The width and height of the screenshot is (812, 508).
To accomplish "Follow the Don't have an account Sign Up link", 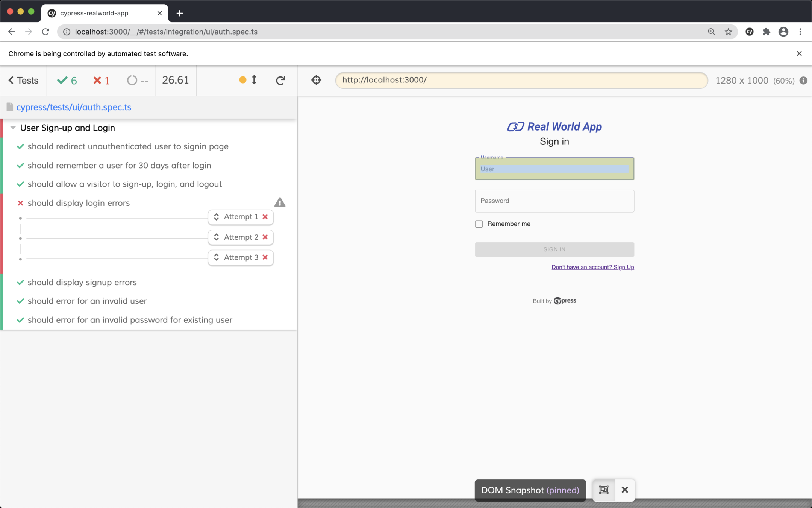I will tap(592, 267).
